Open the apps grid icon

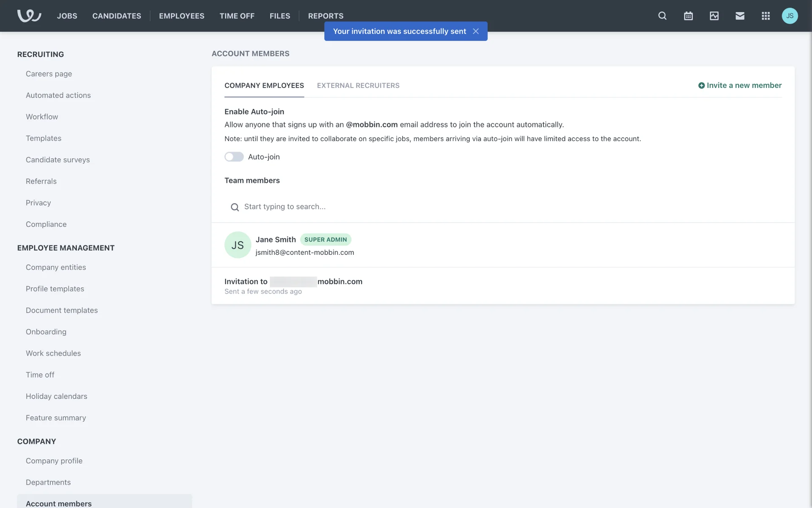(x=765, y=16)
